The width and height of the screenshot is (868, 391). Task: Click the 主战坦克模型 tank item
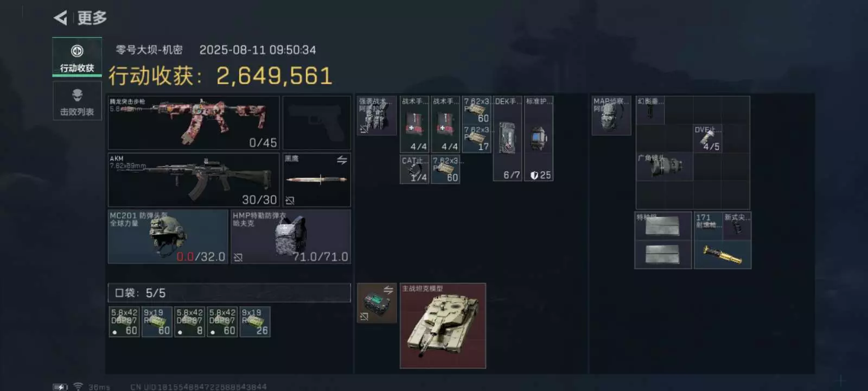pyautogui.click(x=443, y=326)
